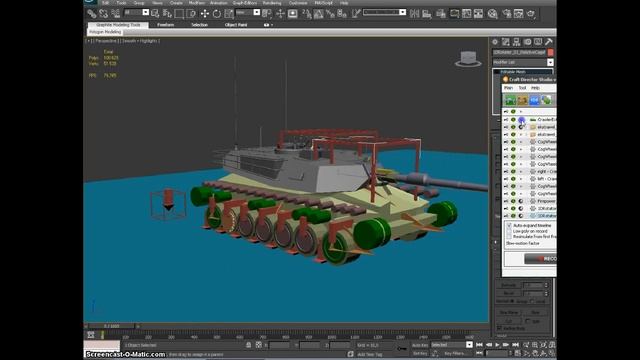Toggle Angle Snap

click(318, 14)
